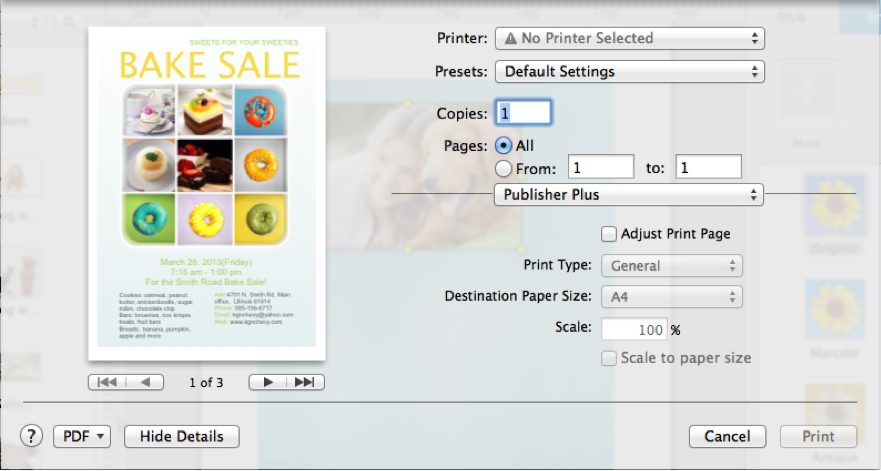Open the Print Type General dropdown
The width and height of the screenshot is (881, 471).
(671, 266)
